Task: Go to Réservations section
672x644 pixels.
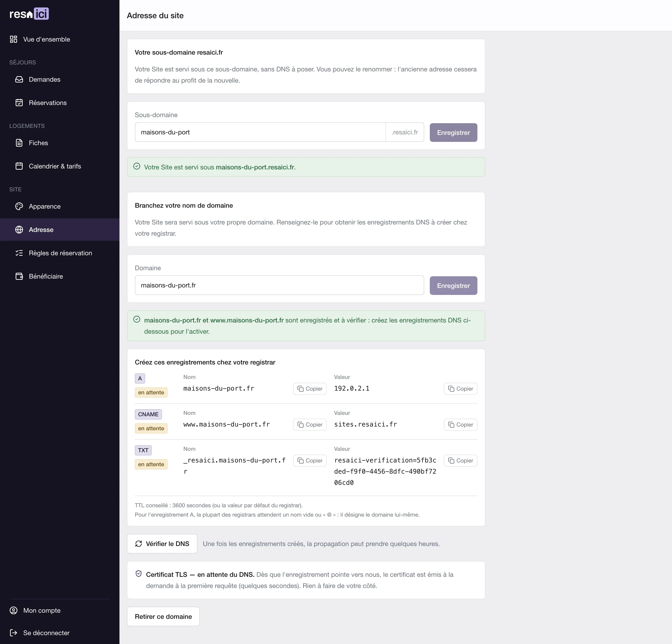Action: (60, 103)
